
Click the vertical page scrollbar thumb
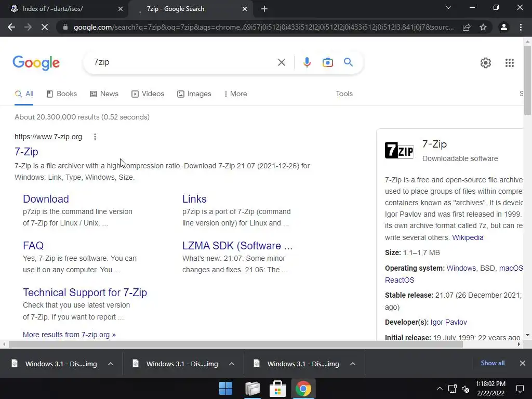(x=527, y=80)
